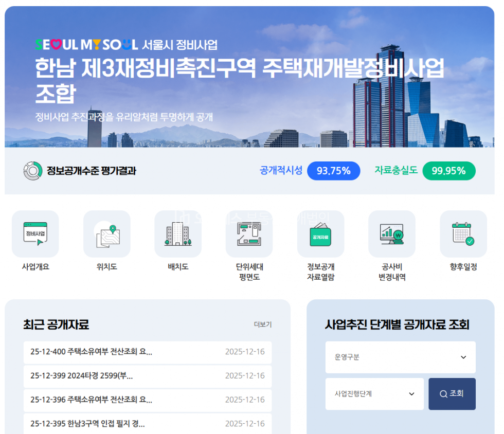Click the 자료충실도 label
The height and width of the screenshot is (434, 504).
pyautogui.click(x=396, y=170)
